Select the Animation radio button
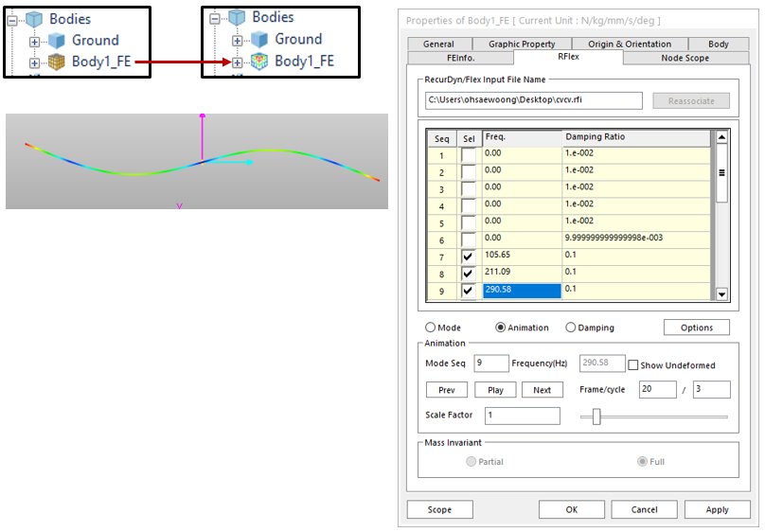765x532 pixels. click(500, 328)
